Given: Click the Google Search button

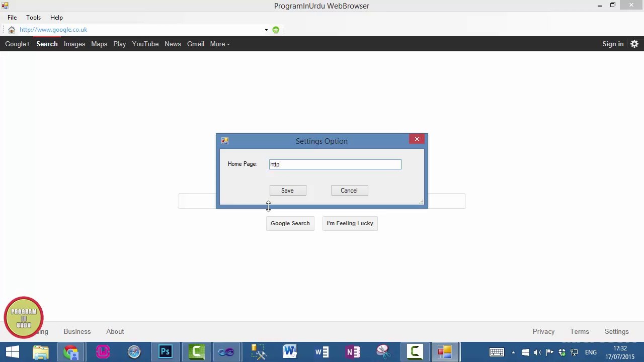Looking at the screenshot, I should 290,223.
